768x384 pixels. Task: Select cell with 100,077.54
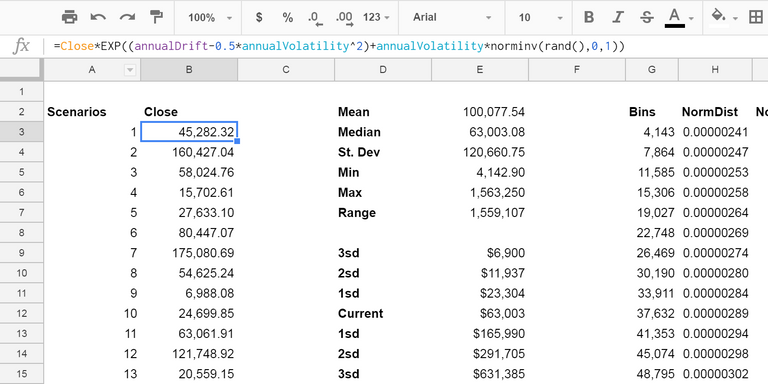click(x=480, y=112)
